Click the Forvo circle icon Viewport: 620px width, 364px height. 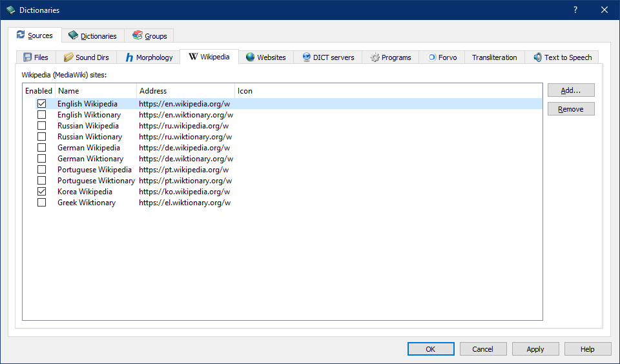432,57
